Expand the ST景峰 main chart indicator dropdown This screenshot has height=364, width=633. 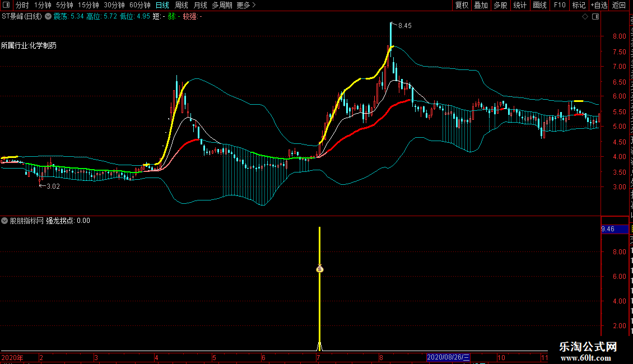(48, 16)
